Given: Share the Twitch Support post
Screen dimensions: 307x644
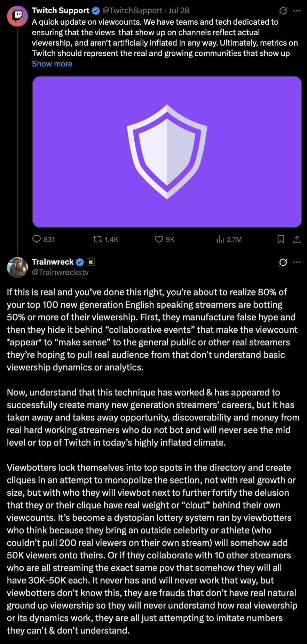Looking at the screenshot, I should pyautogui.click(x=297, y=239).
